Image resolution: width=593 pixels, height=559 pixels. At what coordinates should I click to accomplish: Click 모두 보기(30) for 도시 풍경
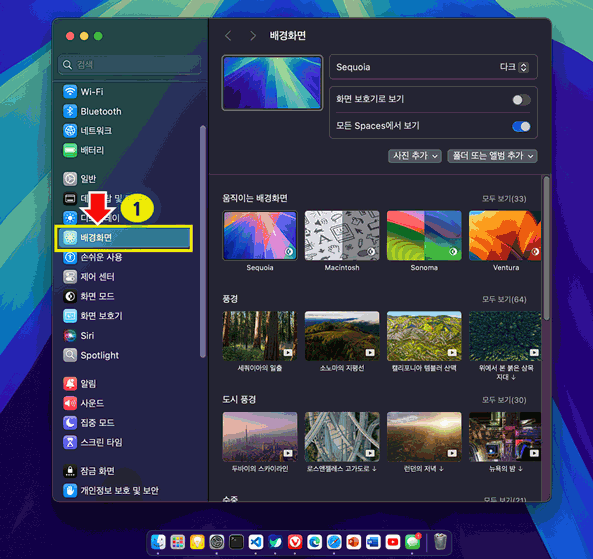pyautogui.click(x=504, y=400)
